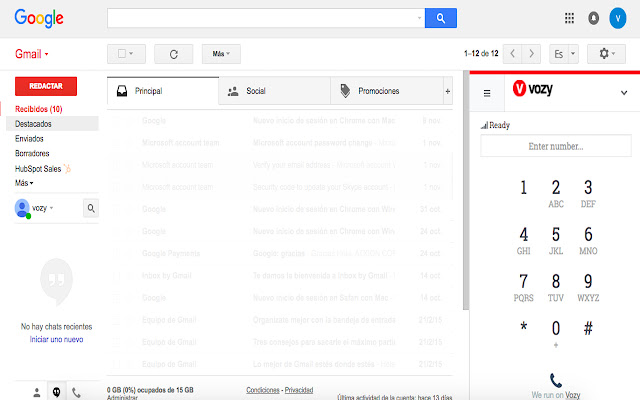Open the vozy chat status dropdown
This screenshot has width=640, height=400.
(42, 208)
